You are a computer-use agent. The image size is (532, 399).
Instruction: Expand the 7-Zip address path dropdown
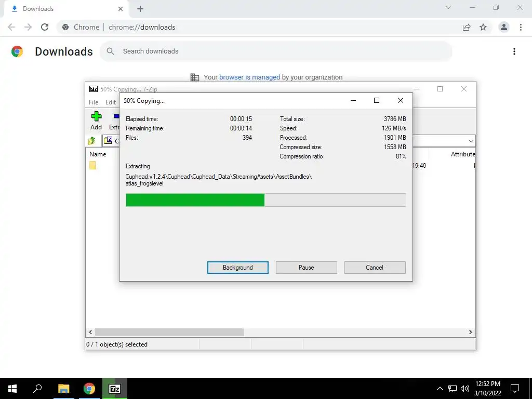pos(471,141)
